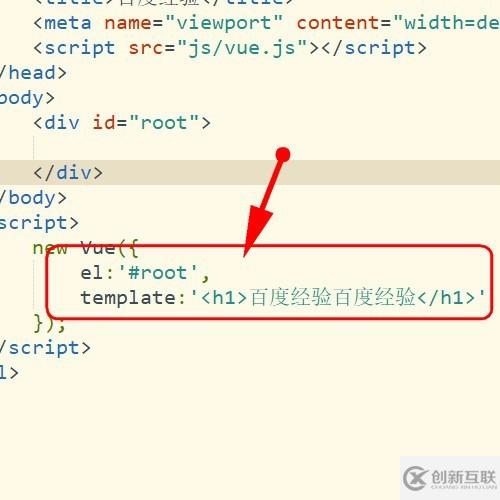Place cursor on closing head tag
Viewport: 500px width, 500px height.
tap(33, 73)
